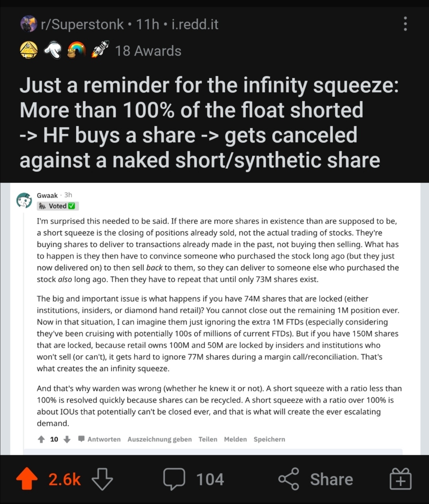
Task: Tap the Share icon on post
Action: click(x=288, y=479)
